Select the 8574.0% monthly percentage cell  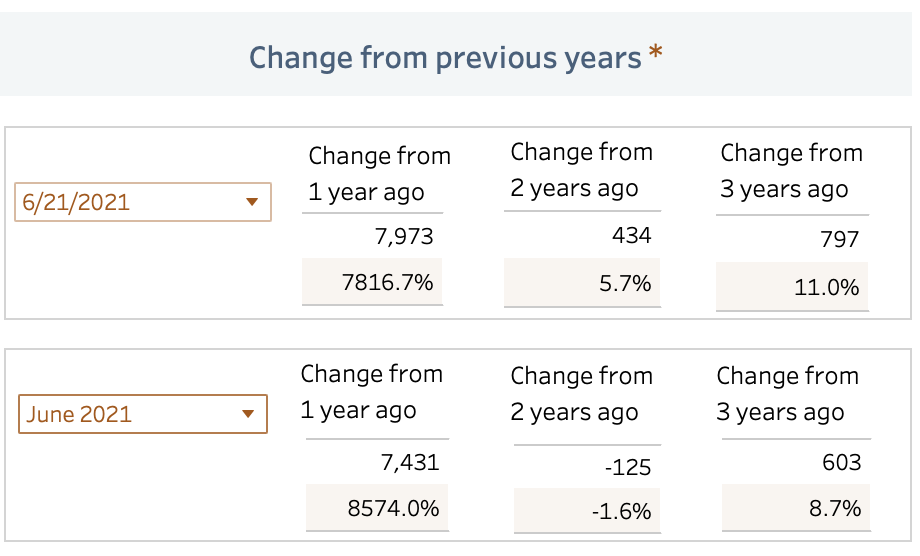tap(377, 507)
